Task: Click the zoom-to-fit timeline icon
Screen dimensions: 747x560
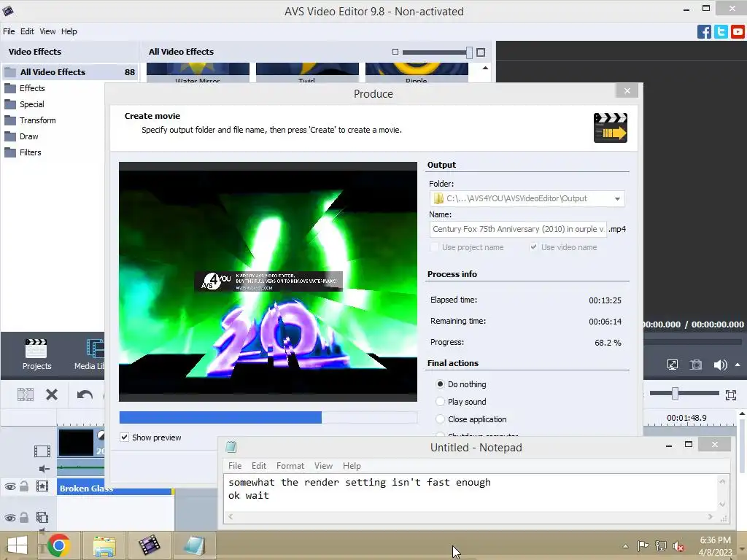Action: (731, 394)
